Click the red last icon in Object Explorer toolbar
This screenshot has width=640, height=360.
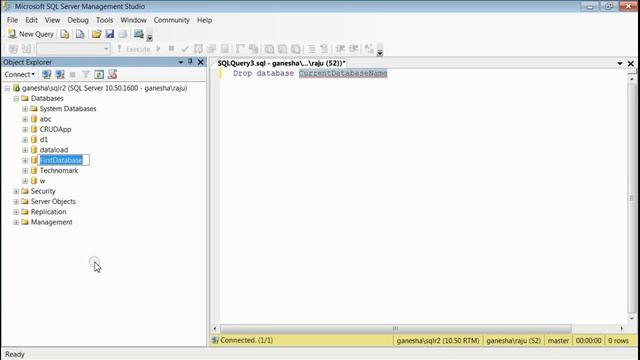click(x=113, y=74)
